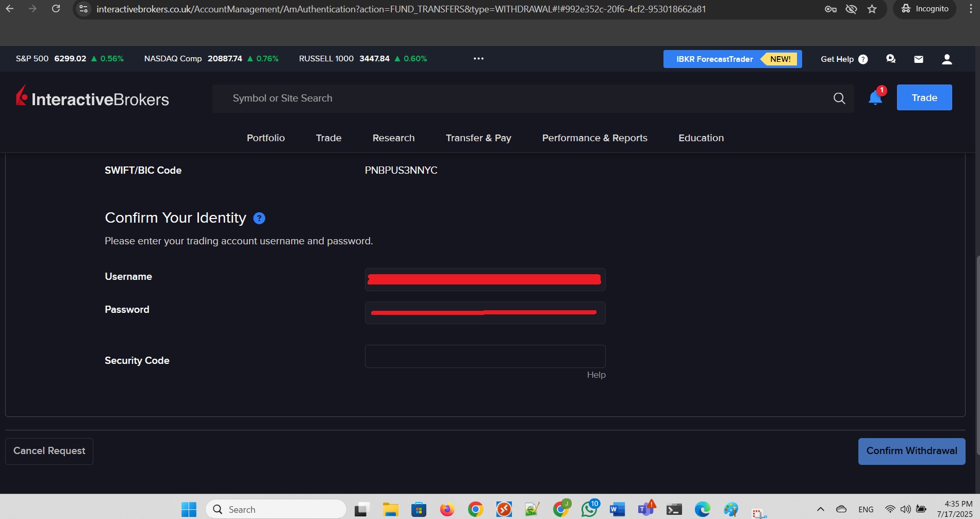Click the S&P 500 ticker quote
This screenshot has height=519, width=980.
coord(70,59)
